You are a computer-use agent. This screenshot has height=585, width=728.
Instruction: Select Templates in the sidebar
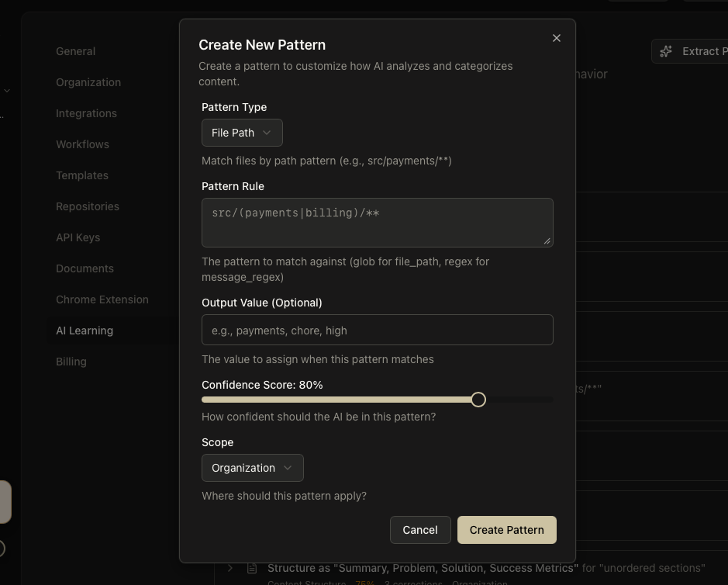pyautogui.click(x=82, y=175)
